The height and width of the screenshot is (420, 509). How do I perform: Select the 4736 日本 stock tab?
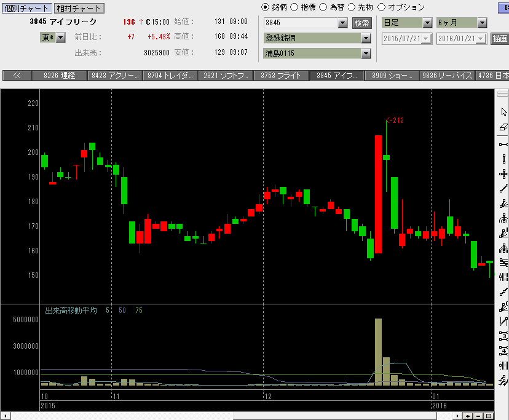[x=492, y=76]
